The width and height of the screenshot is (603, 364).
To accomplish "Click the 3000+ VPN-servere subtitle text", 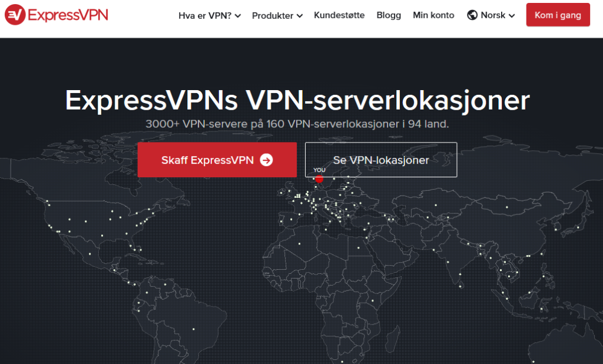I will click(x=297, y=124).
